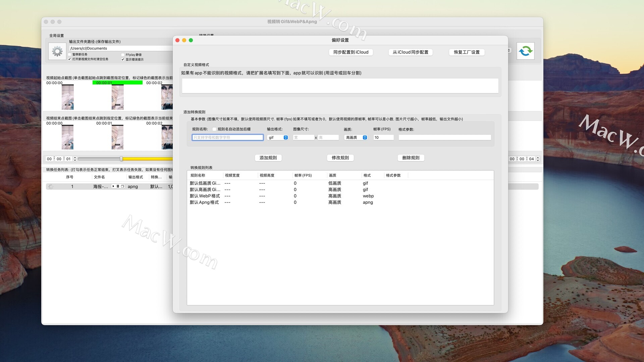Toggle the FFplay 静音 checkbox
This screenshot has width=644, height=362.
pos(123,55)
